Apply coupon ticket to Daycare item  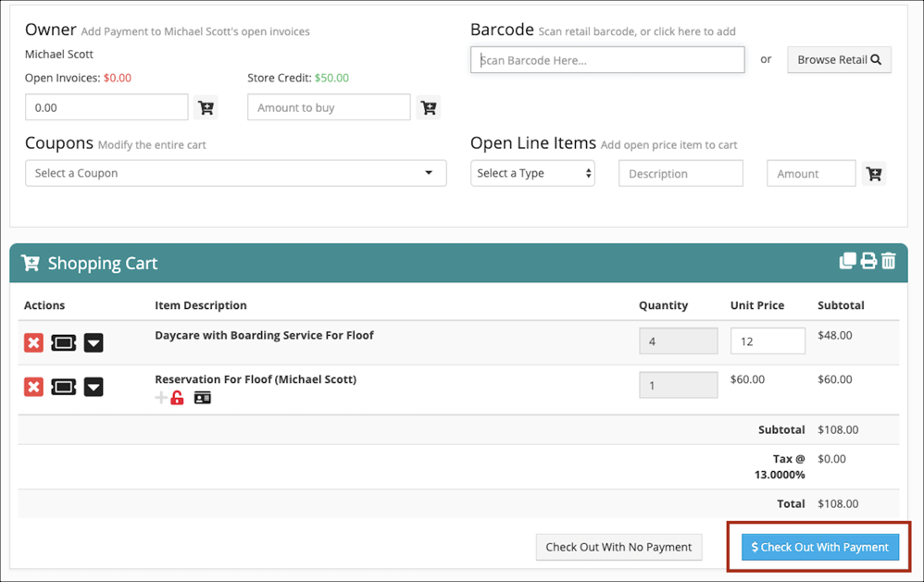click(64, 342)
